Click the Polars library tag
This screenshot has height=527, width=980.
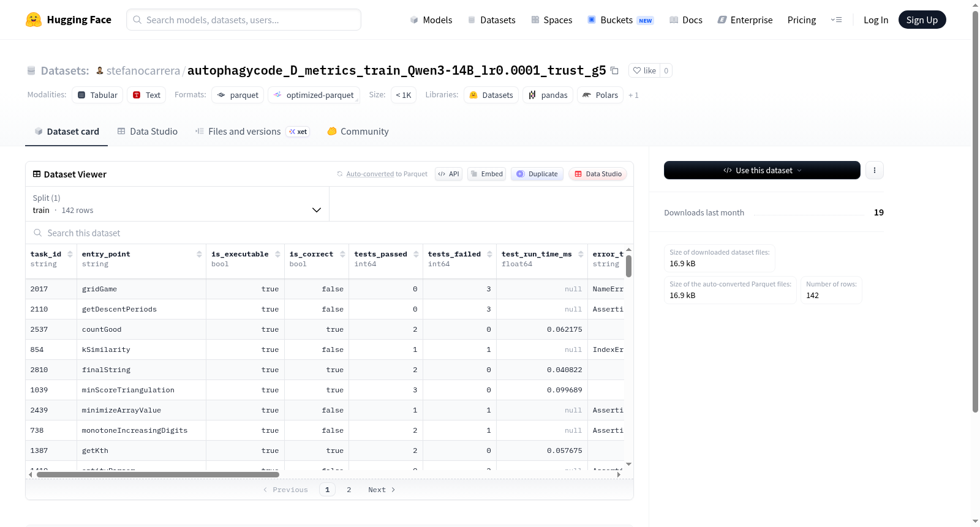coord(600,95)
